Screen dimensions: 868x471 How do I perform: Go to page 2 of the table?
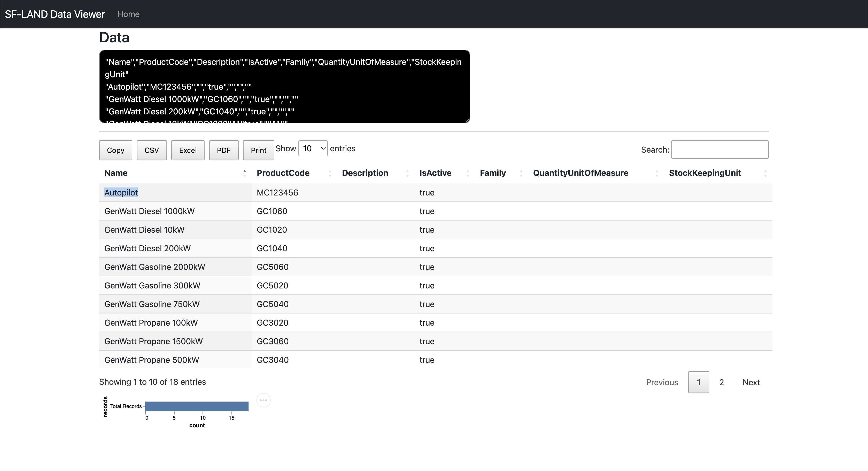tap(722, 382)
